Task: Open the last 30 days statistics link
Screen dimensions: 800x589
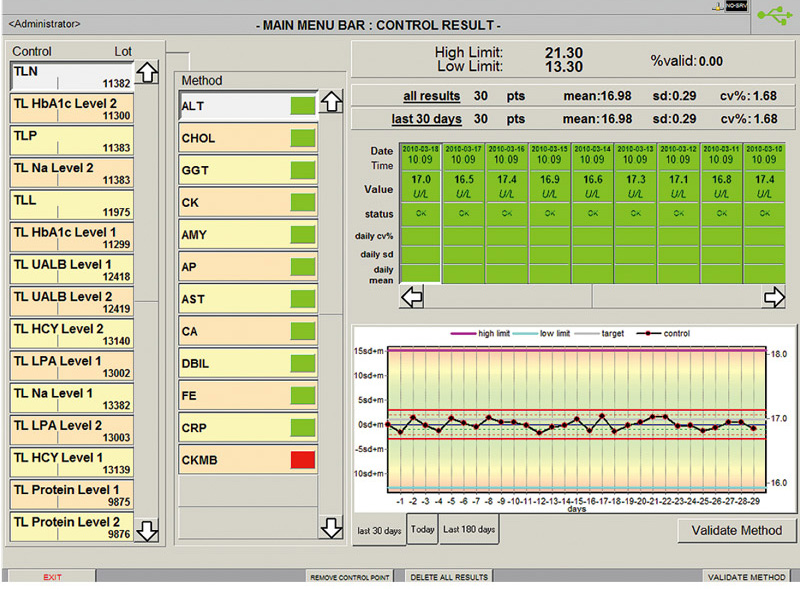Action: pyautogui.click(x=427, y=119)
